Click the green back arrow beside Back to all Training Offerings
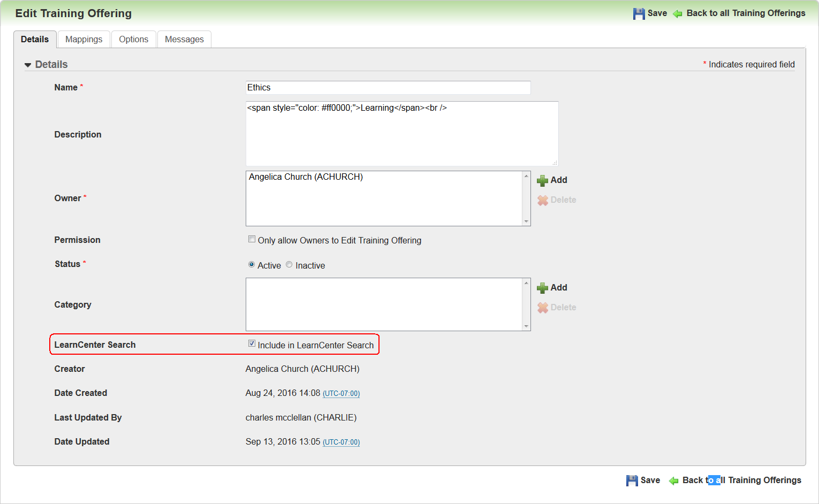The image size is (819, 504). point(677,13)
